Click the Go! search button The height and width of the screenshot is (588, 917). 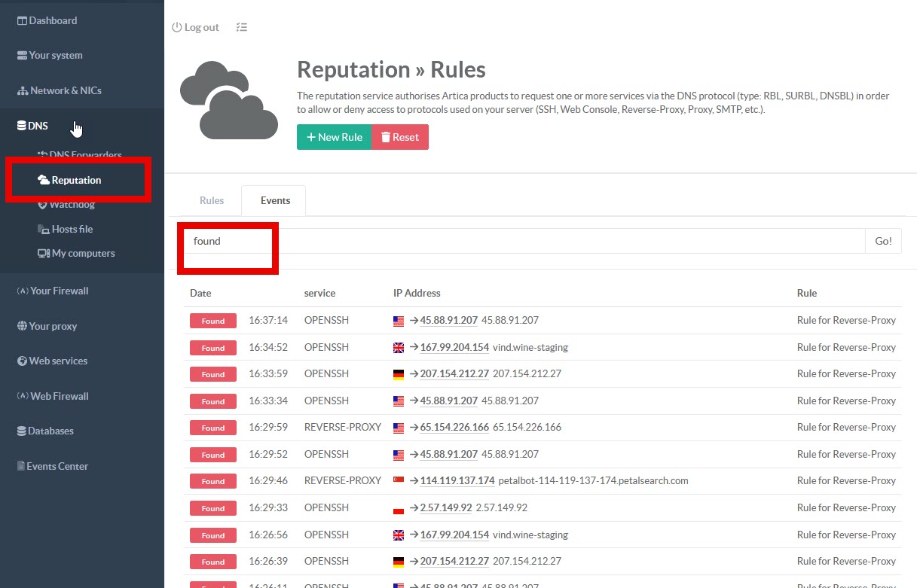(883, 241)
